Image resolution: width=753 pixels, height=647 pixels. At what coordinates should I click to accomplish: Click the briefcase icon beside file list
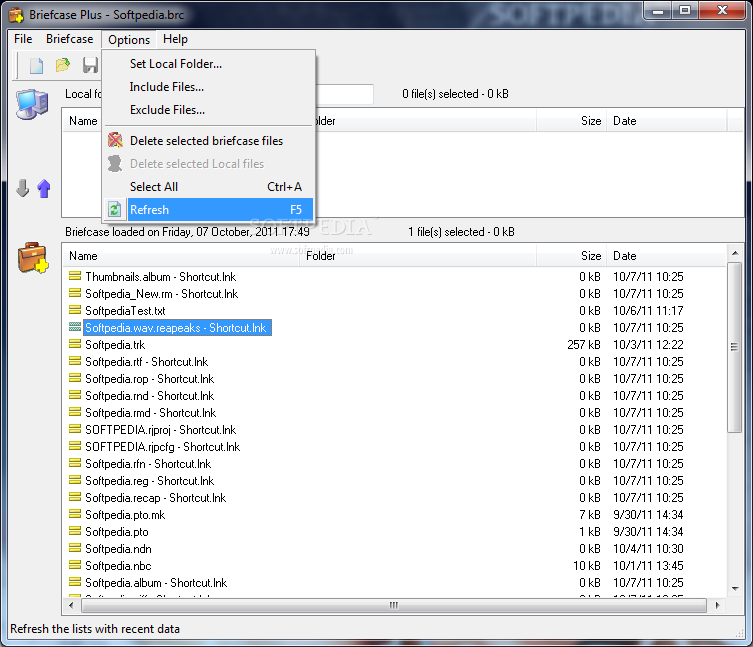(x=33, y=258)
